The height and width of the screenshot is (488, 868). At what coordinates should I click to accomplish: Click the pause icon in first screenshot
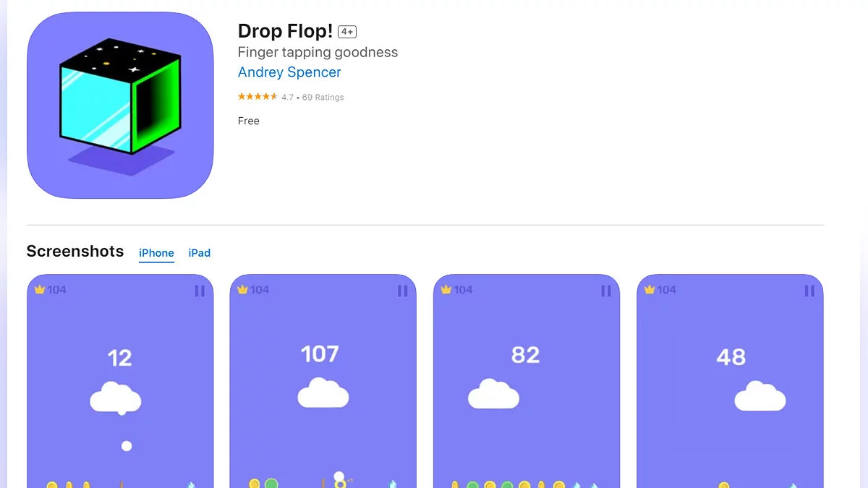pos(200,291)
